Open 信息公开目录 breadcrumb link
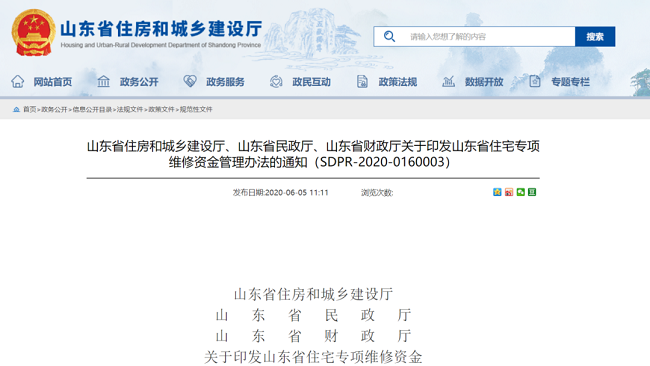The width and height of the screenshot is (650, 366). click(92, 109)
